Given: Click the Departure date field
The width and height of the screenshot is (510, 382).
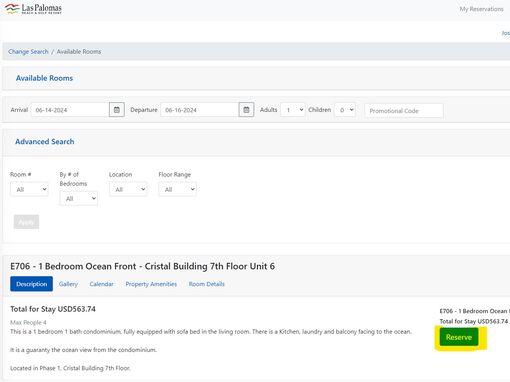Looking at the screenshot, I should pyautogui.click(x=200, y=110).
